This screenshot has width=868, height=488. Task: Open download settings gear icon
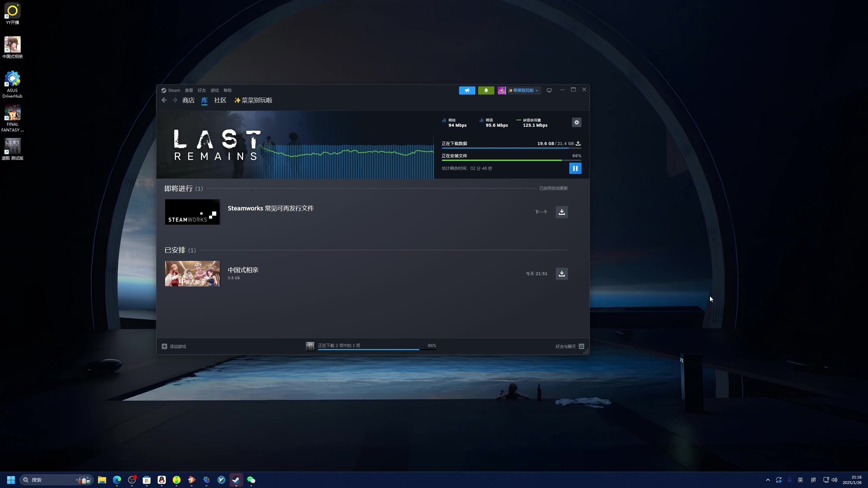tap(576, 122)
